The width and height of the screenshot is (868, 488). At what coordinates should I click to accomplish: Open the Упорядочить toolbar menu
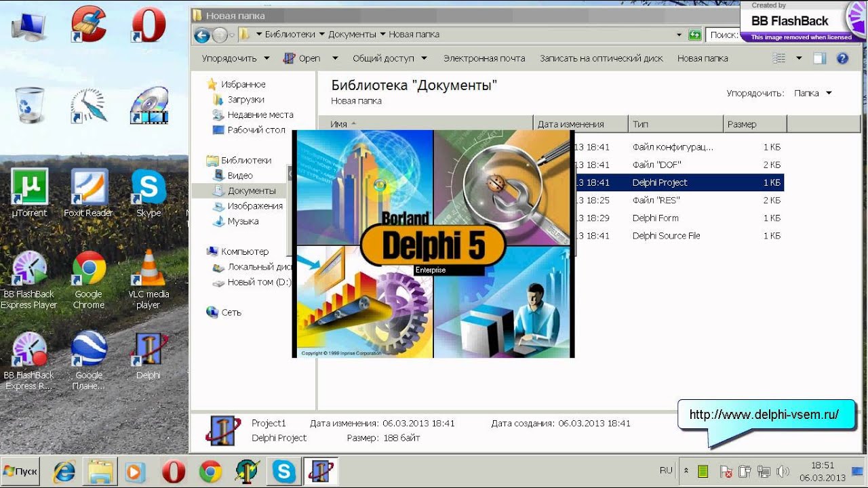pyautogui.click(x=235, y=58)
